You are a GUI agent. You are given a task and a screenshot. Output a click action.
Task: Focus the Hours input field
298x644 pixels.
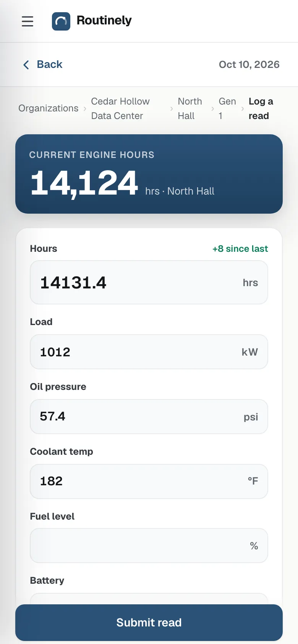pyautogui.click(x=149, y=282)
